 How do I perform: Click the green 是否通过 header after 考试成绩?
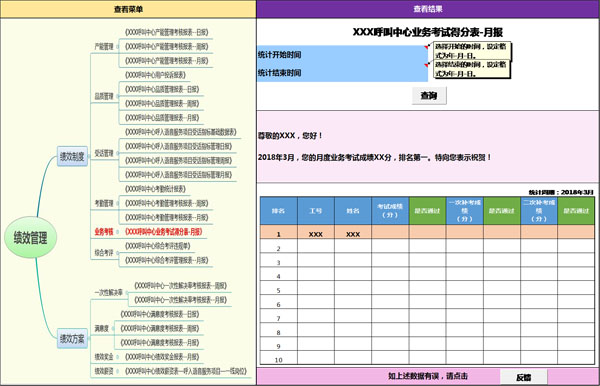point(427,211)
